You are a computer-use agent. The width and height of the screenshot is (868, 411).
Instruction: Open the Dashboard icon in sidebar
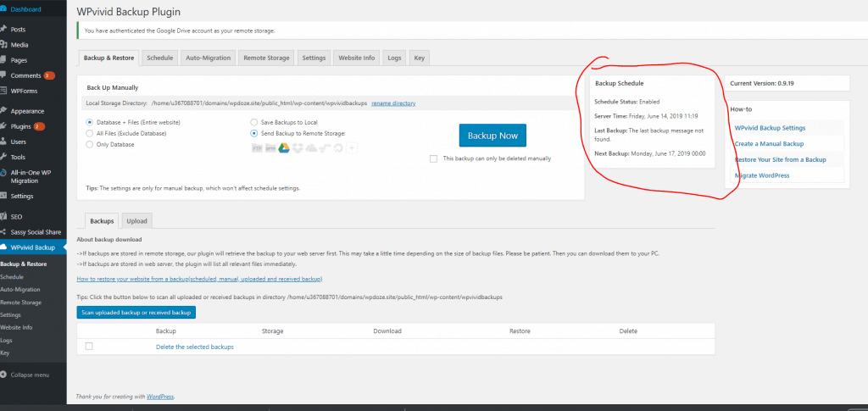pyautogui.click(x=4, y=8)
